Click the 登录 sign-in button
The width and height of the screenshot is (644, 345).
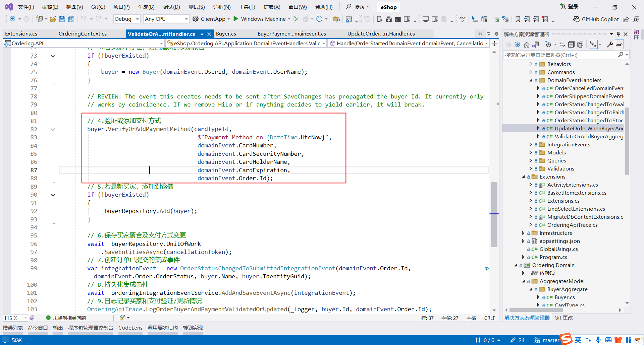coord(570,7)
